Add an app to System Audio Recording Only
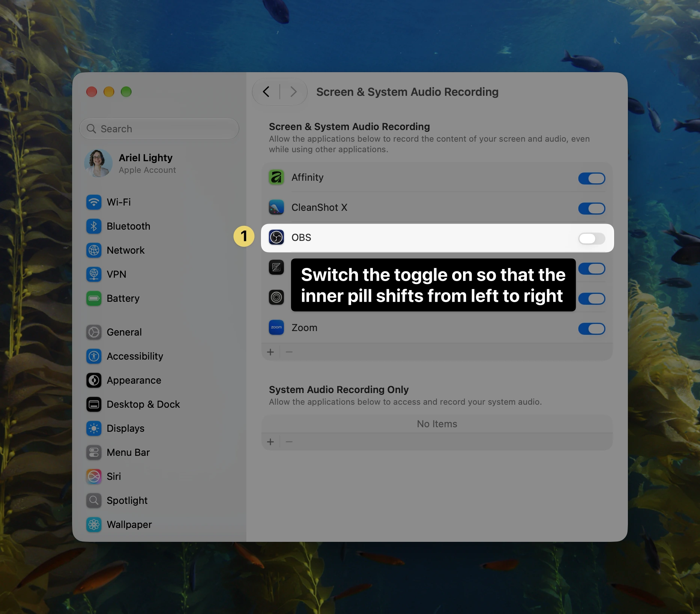This screenshot has height=614, width=700. point(270,442)
